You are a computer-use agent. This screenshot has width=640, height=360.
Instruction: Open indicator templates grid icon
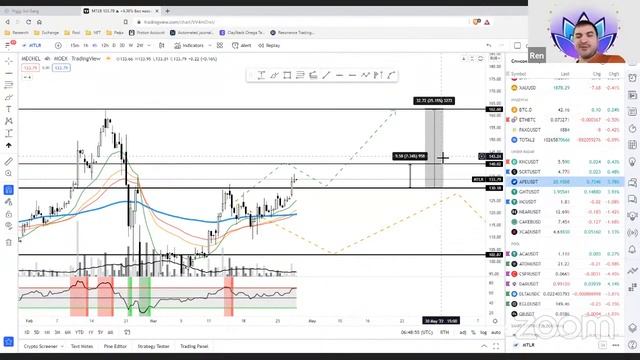pyautogui.click(x=220, y=45)
